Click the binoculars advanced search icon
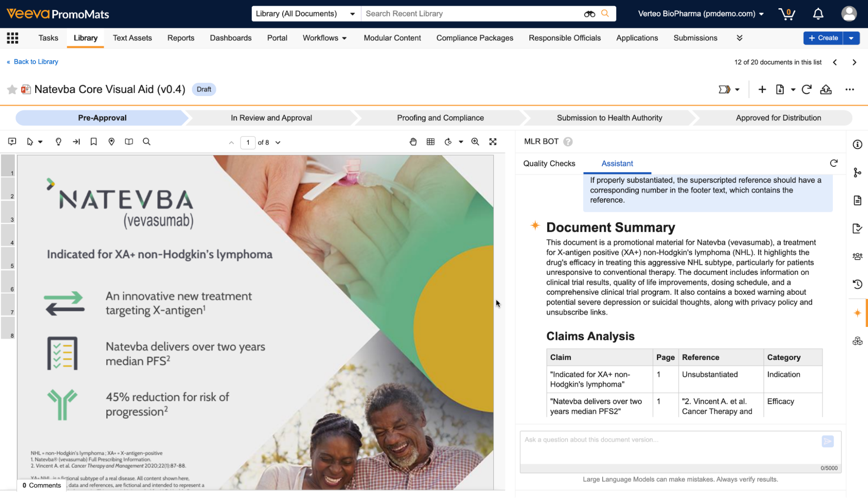The image size is (868, 498). [589, 14]
